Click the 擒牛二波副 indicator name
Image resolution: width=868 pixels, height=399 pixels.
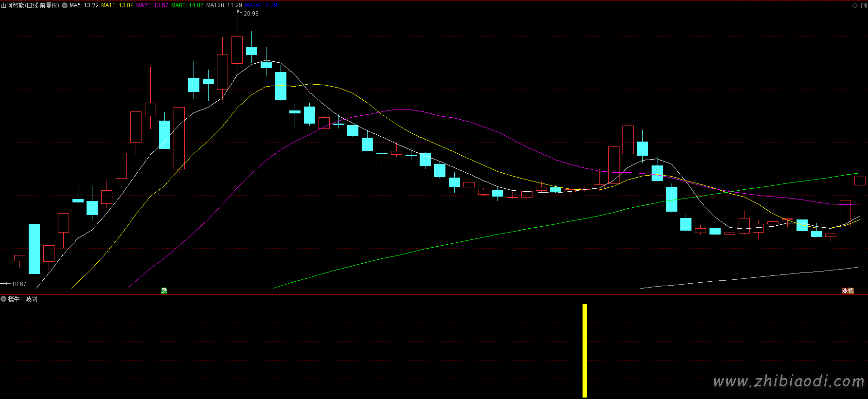point(23,299)
